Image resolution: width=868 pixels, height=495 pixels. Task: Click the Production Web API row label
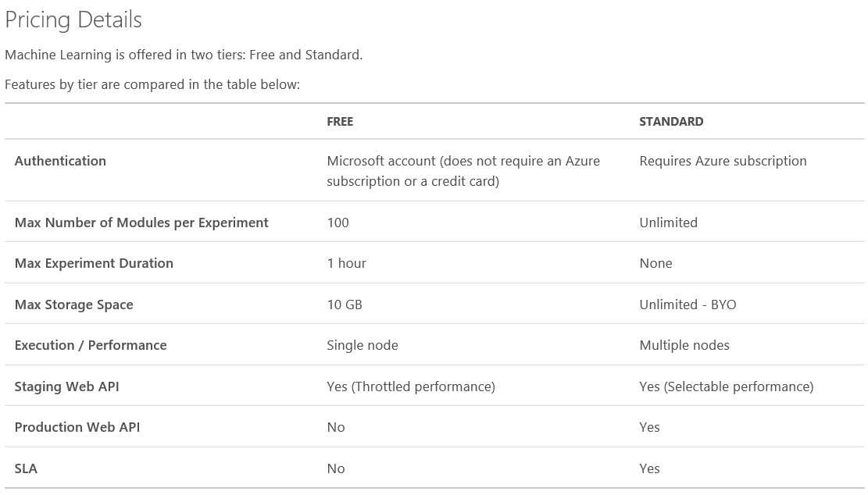point(77,428)
